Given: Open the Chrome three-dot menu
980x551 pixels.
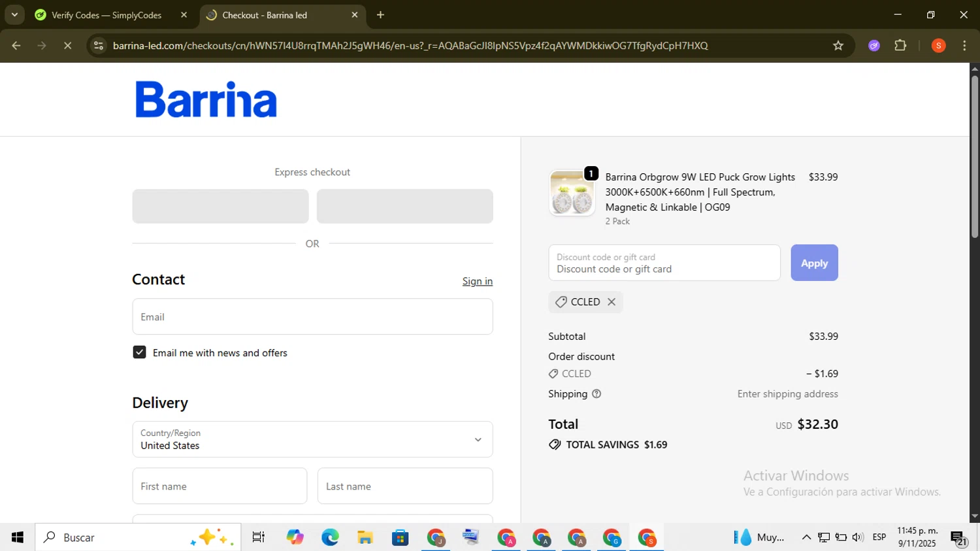Looking at the screenshot, I should [964, 46].
